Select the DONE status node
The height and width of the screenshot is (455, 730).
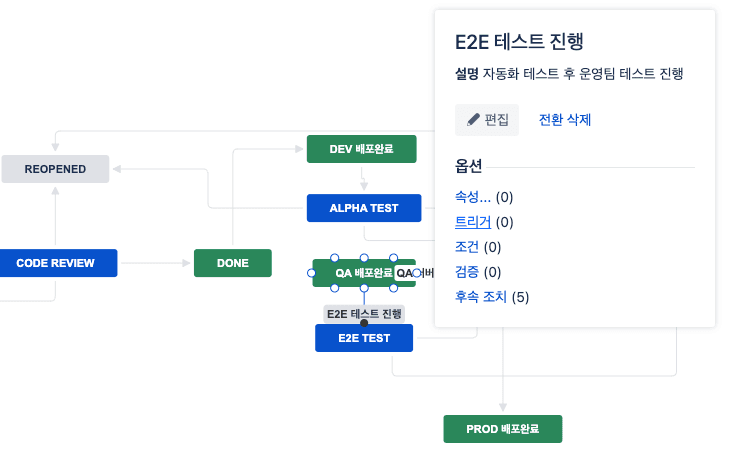(x=233, y=263)
